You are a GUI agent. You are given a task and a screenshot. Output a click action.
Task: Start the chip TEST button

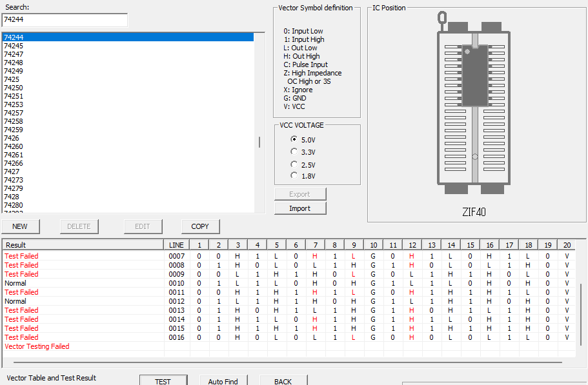(163, 380)
